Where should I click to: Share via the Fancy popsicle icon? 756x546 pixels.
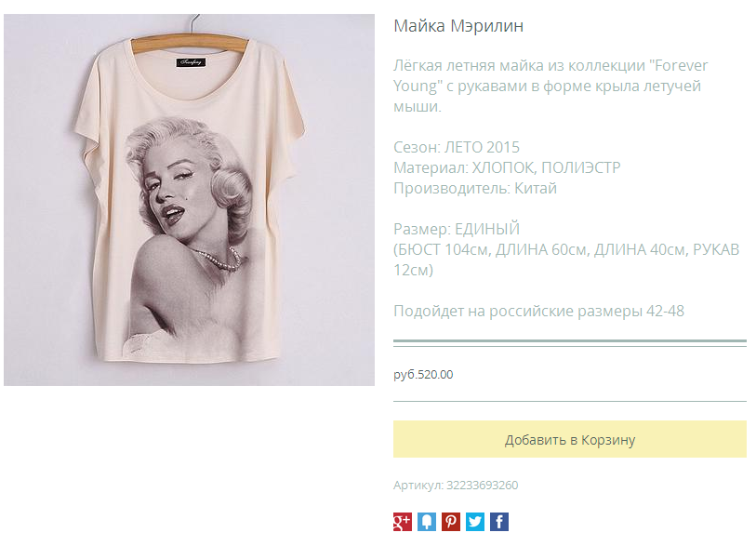tap(427, 522)
